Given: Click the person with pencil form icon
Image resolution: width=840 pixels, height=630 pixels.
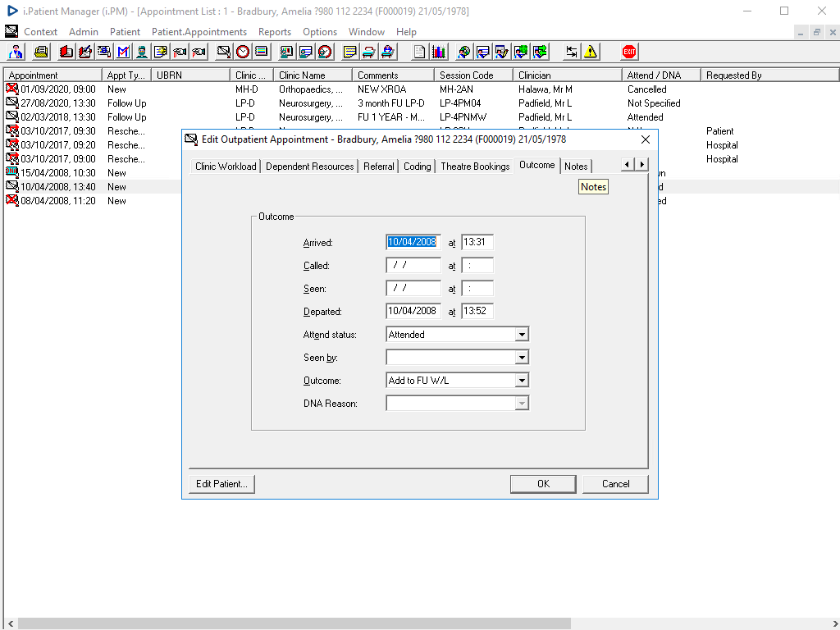Looking at the screenshot, I should 501,52.
